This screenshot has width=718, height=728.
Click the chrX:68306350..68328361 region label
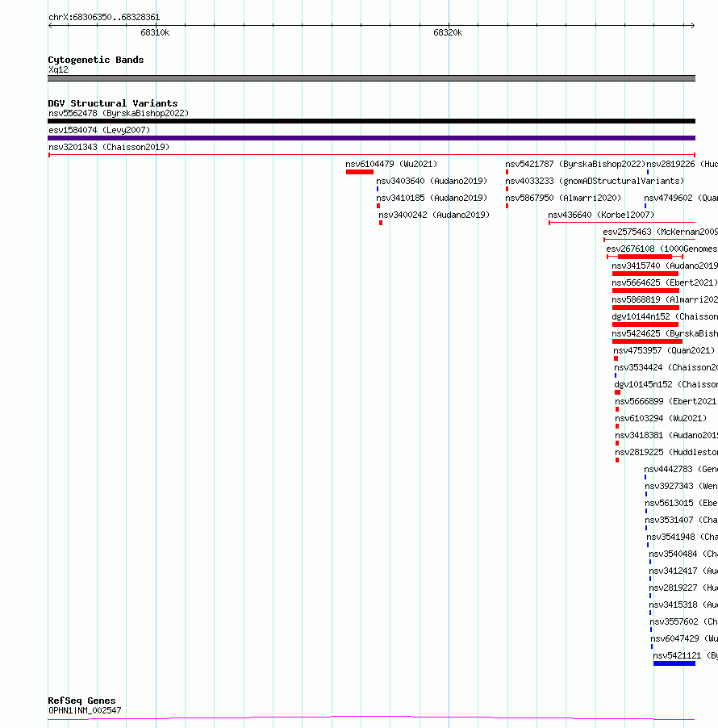(x=104, y=17)
